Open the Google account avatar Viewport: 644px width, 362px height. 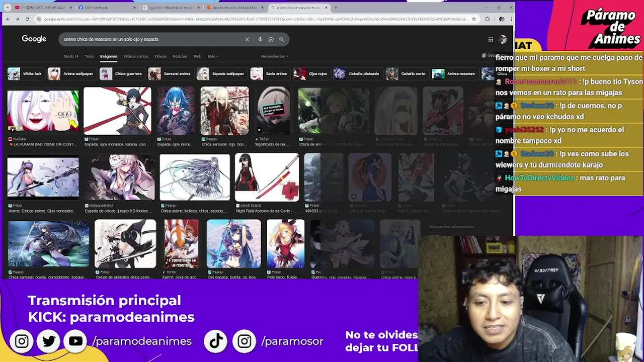[x=502, y=39]
